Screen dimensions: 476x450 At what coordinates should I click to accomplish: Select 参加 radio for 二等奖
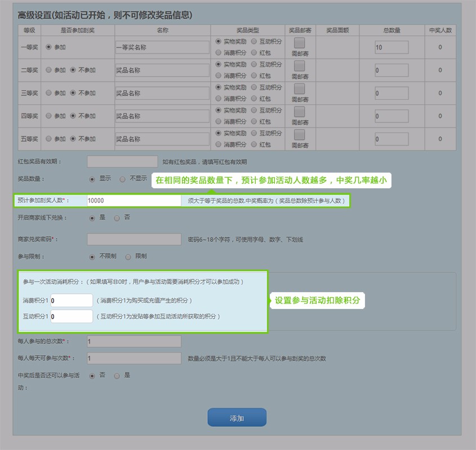click(x=49, y=70)
